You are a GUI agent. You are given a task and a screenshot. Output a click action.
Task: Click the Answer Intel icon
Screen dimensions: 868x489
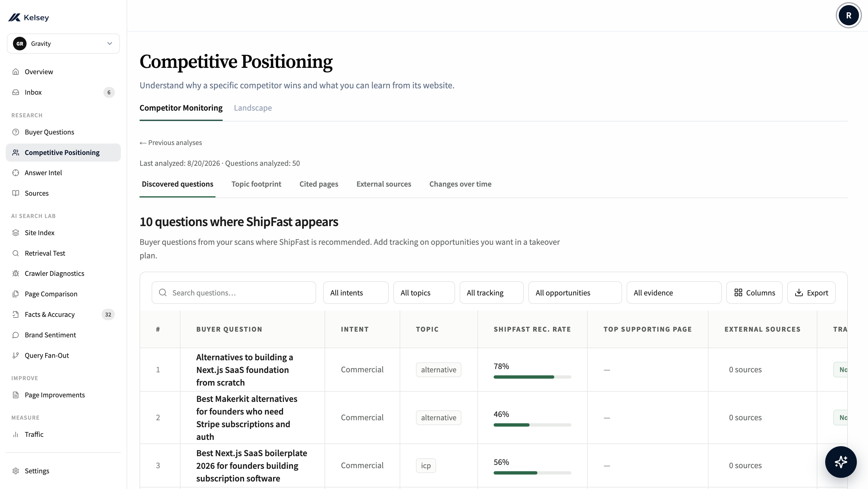coord(15,173)
